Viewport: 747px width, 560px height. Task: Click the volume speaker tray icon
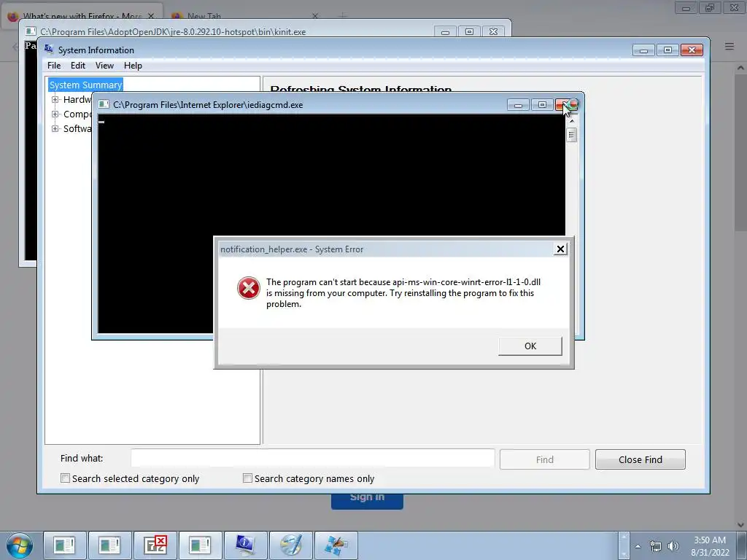673,546
